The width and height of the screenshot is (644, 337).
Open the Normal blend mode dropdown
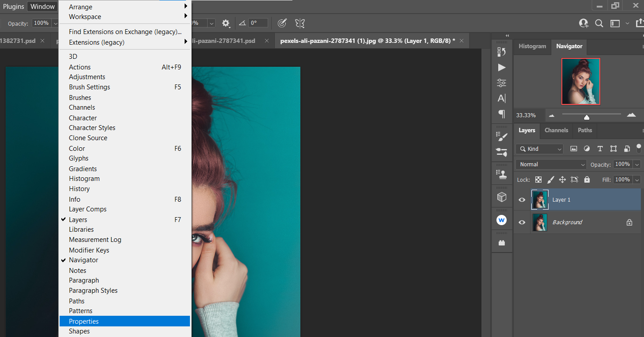pos(551,165)
